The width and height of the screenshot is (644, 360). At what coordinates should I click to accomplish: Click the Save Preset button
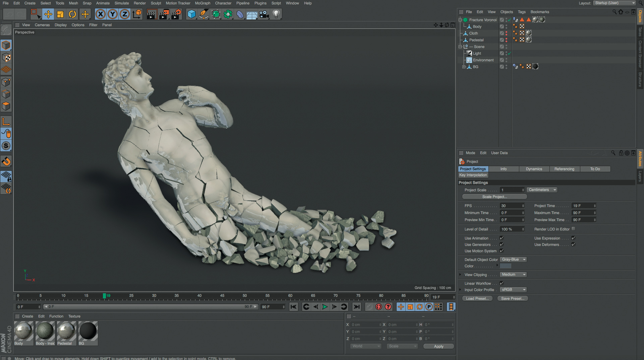click(x=513, y=299)
